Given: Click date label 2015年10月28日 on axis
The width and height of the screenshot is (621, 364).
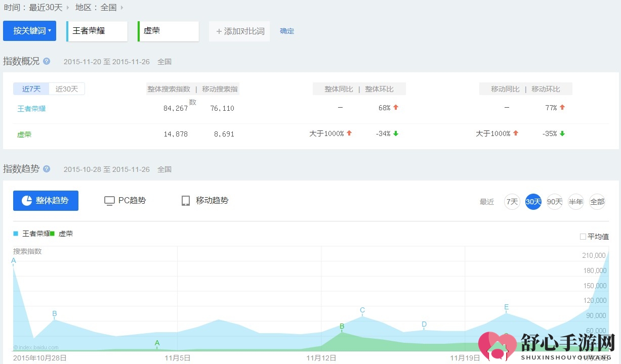Looking at the screenshot, I should pyautogui.click(x=40, y=357).
